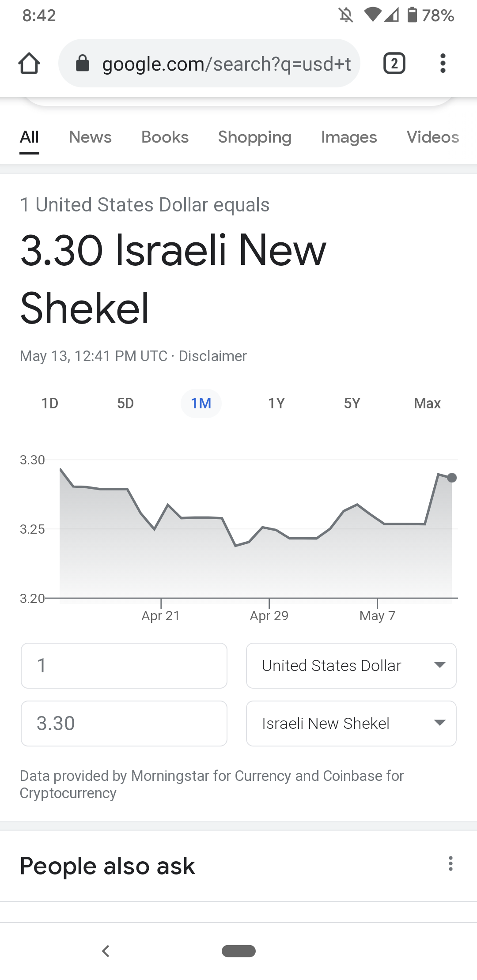Show the 1Y chart range
477x980 pixels.
tap(276, 403)
